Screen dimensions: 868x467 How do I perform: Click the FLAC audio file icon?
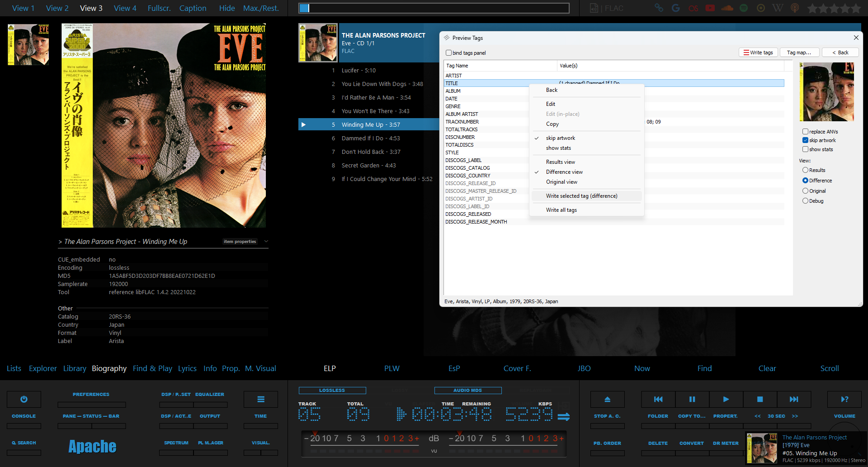click(x=594, y=8)
